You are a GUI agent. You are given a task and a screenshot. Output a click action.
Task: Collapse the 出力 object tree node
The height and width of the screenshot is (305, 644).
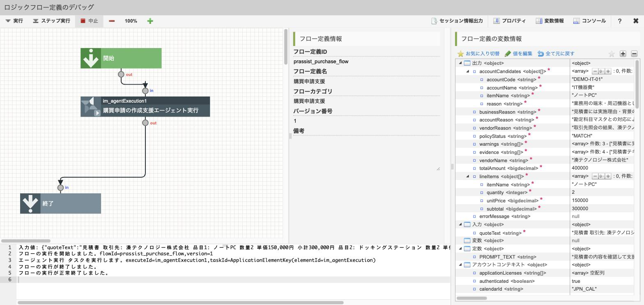click(x=460, y=63)
